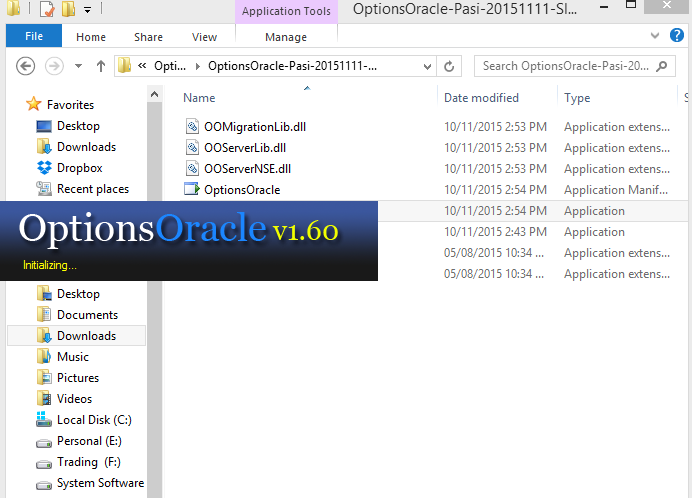The width and height of the screenshot is (692, 498).
Task: Open Downloads under Favorites
Action: point(86,147)
